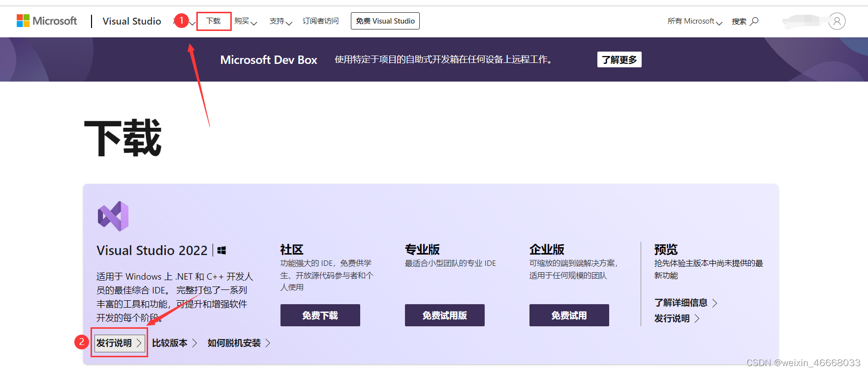Click the 免费 Visual Studio button
Image resolution: width=868 pixels, height=372 pixels.
385,21
